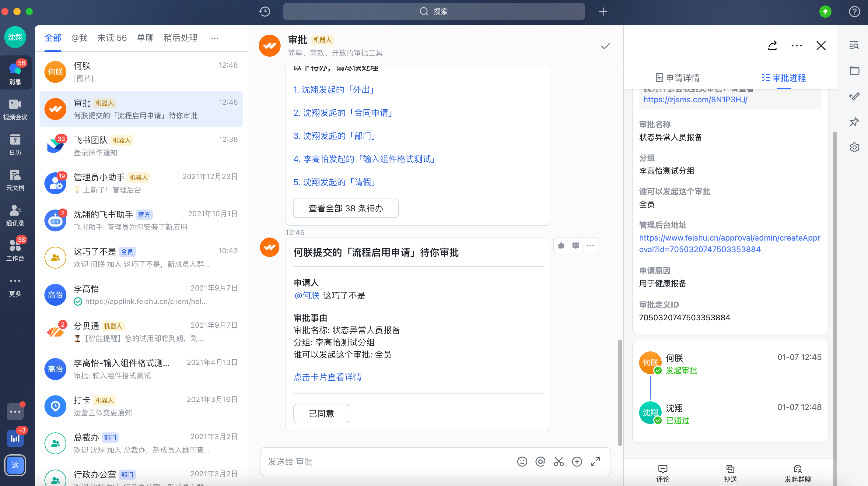Open link 点击卡片查看详情
This screenshot has width=868, height=486.
click(327, 377)
